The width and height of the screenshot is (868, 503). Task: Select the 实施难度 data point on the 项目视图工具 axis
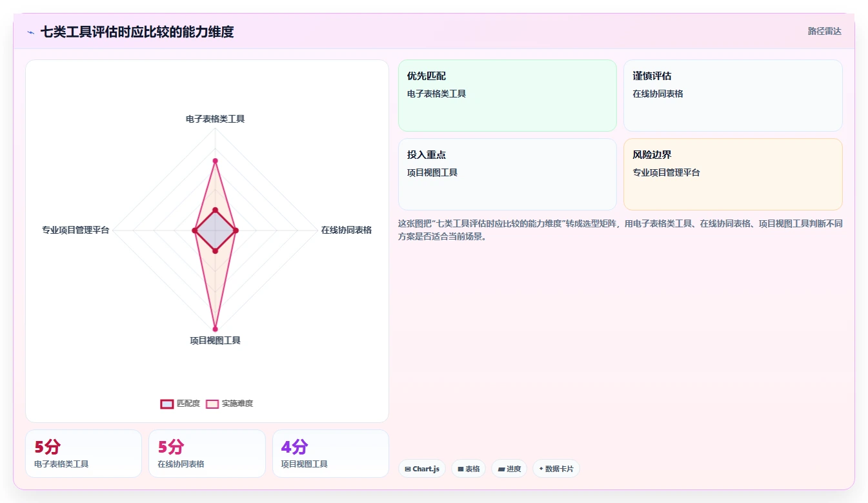pos(215,329)
